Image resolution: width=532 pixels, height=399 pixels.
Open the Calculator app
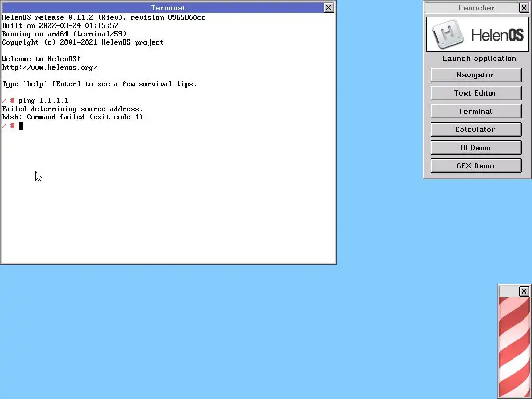tap(476, 129)
